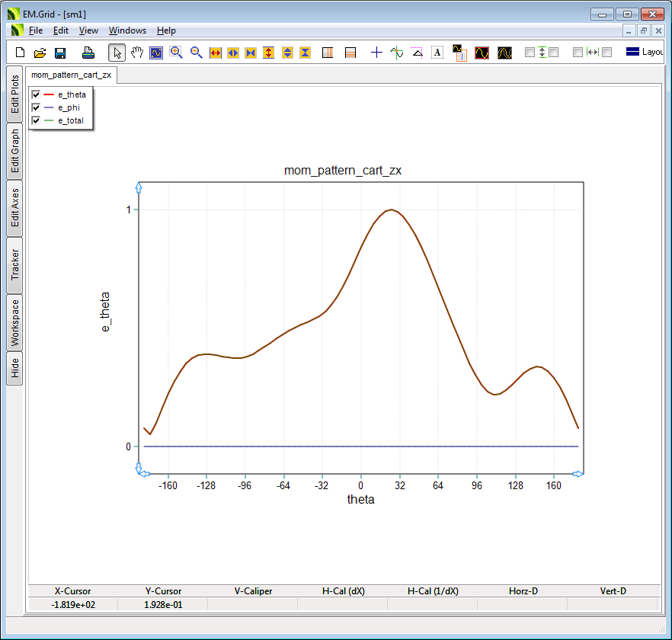The width and height of the screenshot is (672, 640).
Task: Enable the blue crosshair cursor tool
Action: (x=376, y=53)
